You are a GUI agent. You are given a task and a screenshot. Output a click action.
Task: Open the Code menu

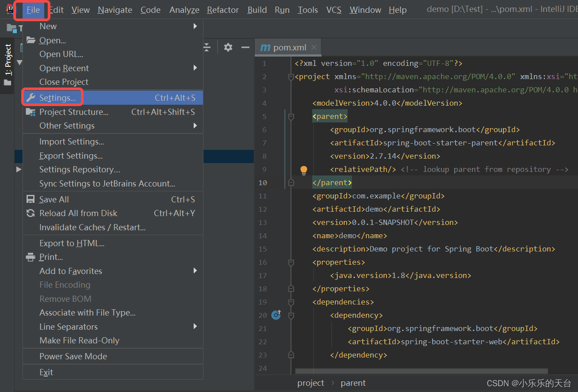(150, 10)
